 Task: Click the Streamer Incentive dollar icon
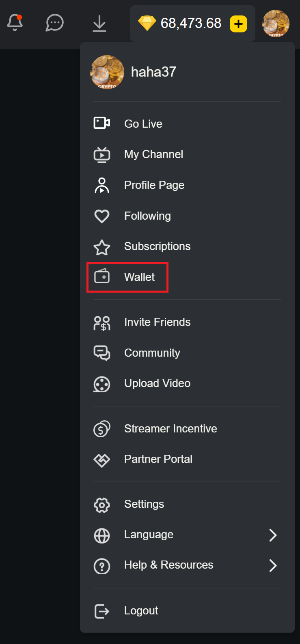coord(101,428)
